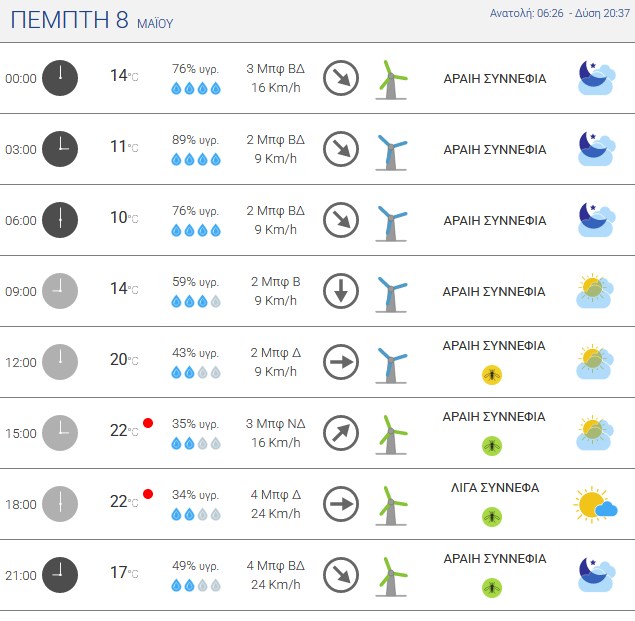Click the southwest wind arrow at 15:00
635x621 pixels.
pyautogui.click(x=341, y=433)
